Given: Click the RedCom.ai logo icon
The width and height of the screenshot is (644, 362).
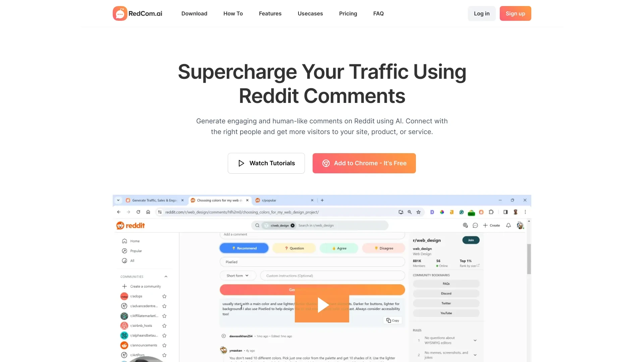Looking at the screenshot, I should (x=120, y=13).
